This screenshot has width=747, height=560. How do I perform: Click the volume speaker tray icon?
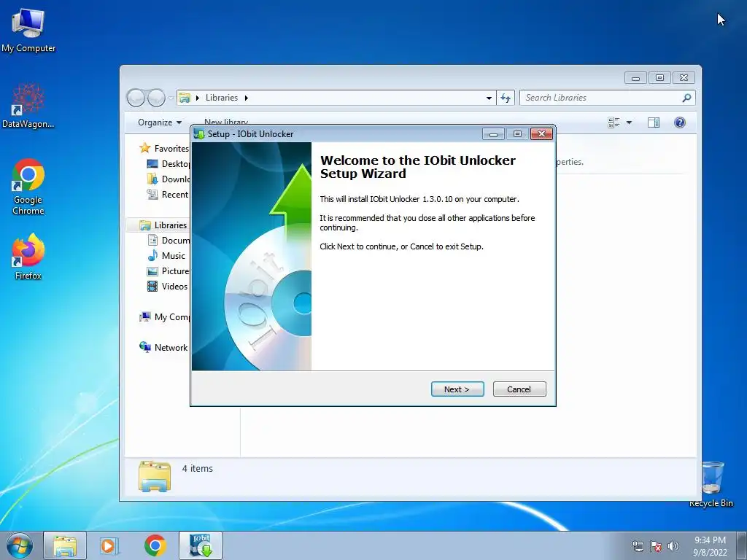673,546
